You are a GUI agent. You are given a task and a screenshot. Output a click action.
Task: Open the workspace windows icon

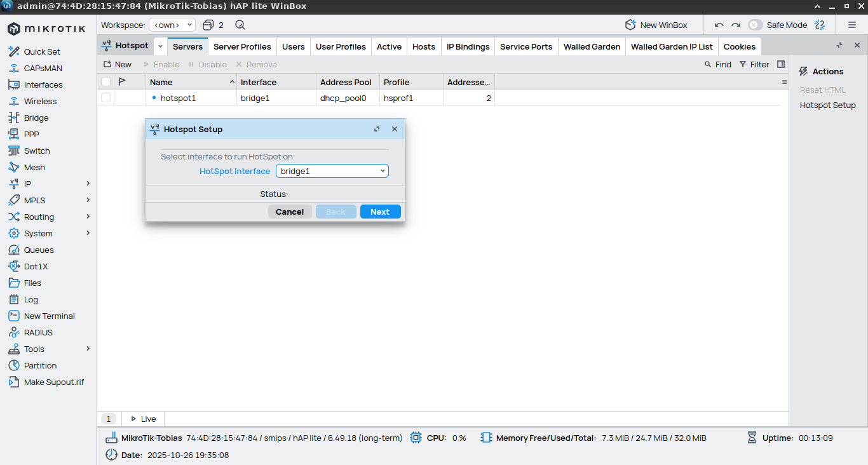click(208, 25)
